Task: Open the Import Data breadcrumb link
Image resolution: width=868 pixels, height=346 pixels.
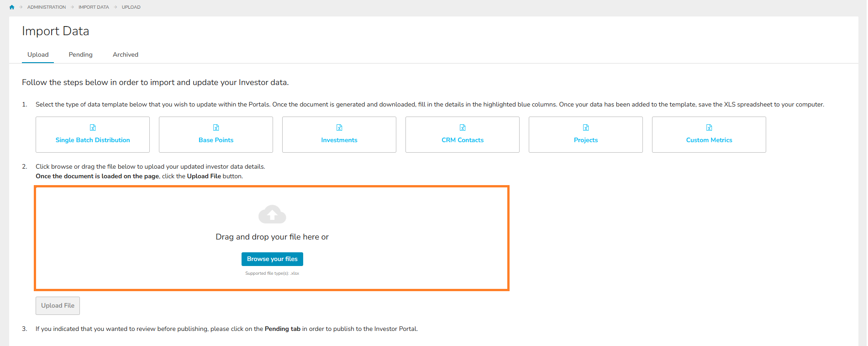Action: click(94, 7)
